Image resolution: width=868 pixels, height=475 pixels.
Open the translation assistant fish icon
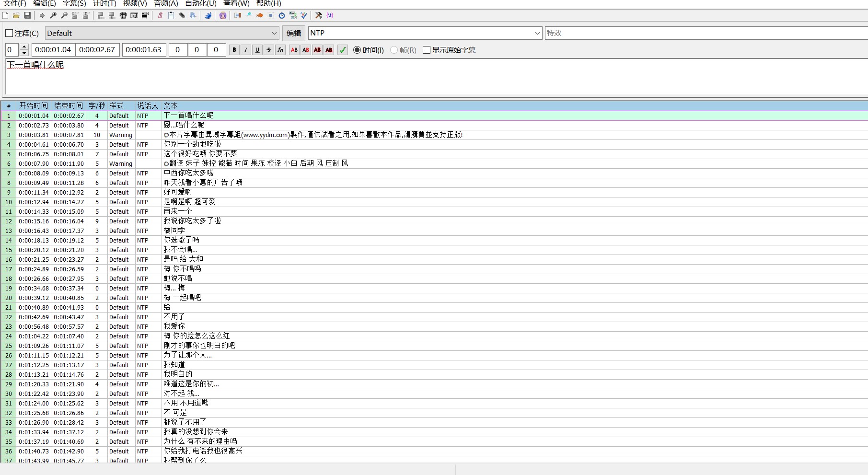260,15
